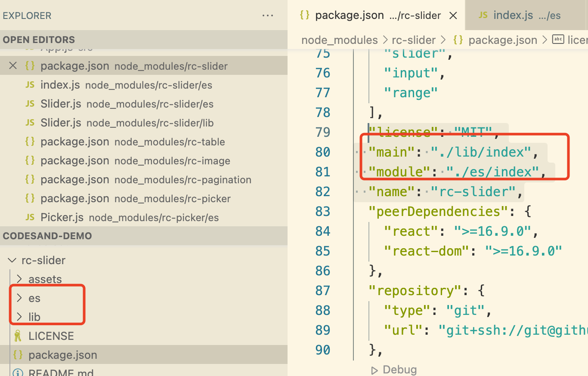Open Explorer more actions ellipsis menu
The image size is (588, 376).
click(x=268, y=16)
